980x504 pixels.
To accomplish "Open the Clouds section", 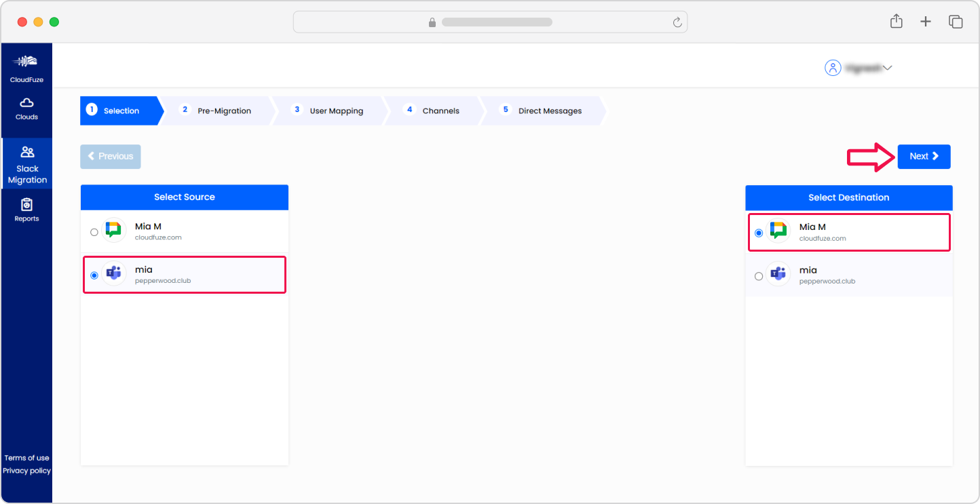I will coord(27,109).
